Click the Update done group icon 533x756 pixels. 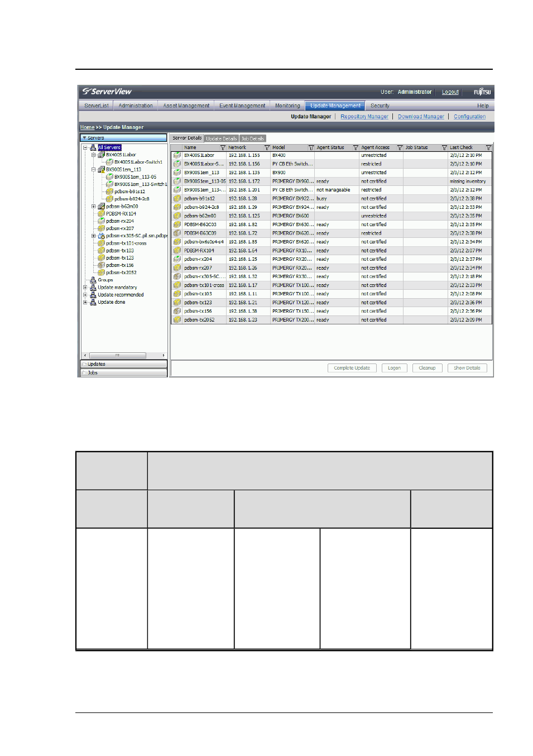(93, 302)
